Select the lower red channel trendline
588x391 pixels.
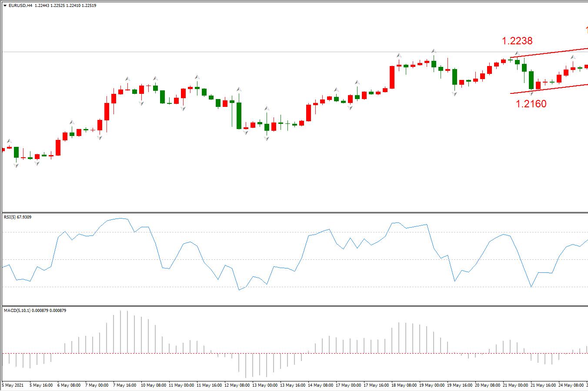549,89
